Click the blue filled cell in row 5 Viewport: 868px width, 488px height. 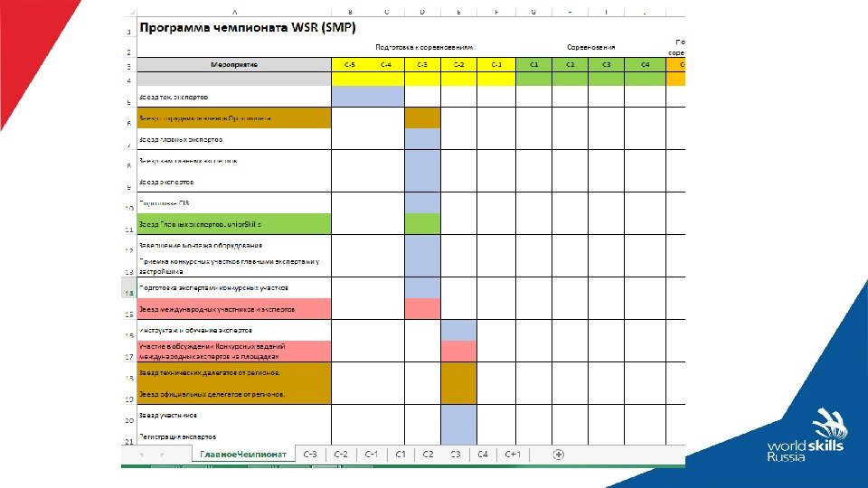point(368,97)
